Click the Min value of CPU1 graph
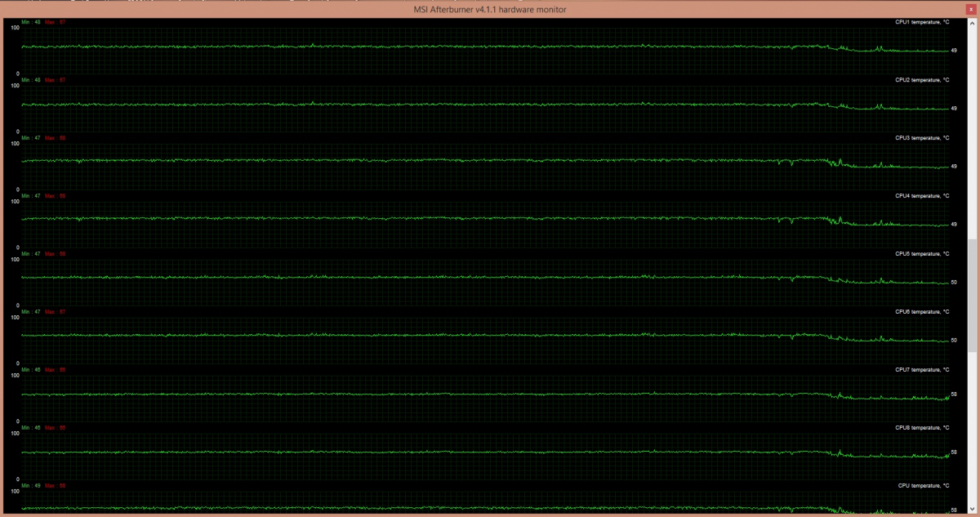The height and width of the screenshot is (517, 980). pyautogui.click(x=31, y=22)
